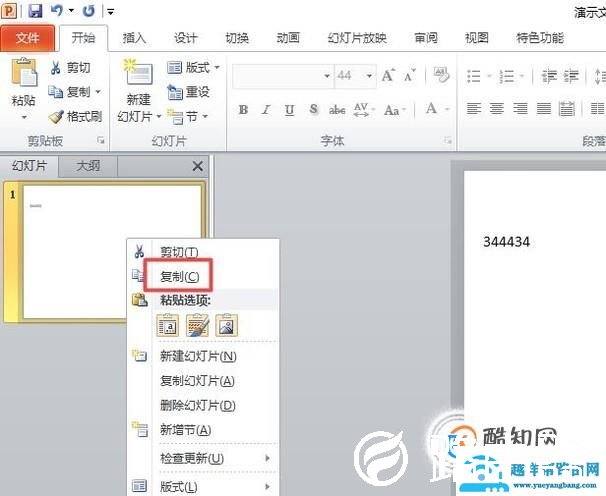Click the AV character spacing icon
606x496 pixels.
[x=361, y=110]
